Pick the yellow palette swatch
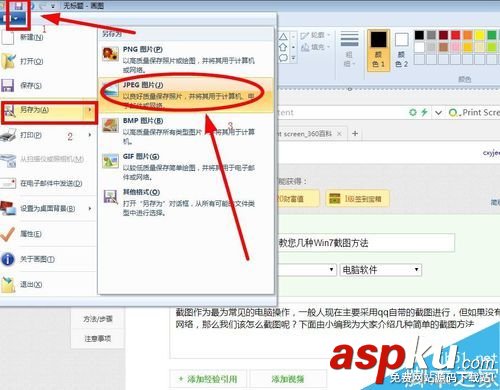 480,35
